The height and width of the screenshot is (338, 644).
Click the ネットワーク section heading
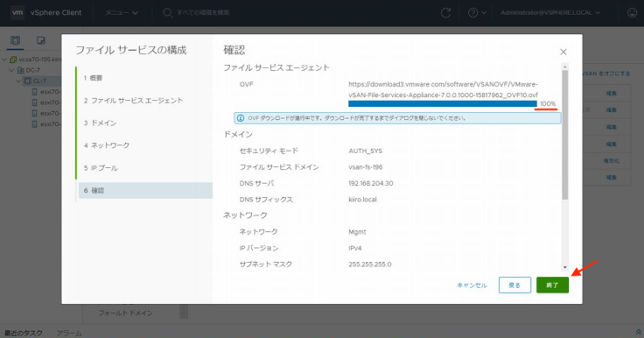point(245,215)
